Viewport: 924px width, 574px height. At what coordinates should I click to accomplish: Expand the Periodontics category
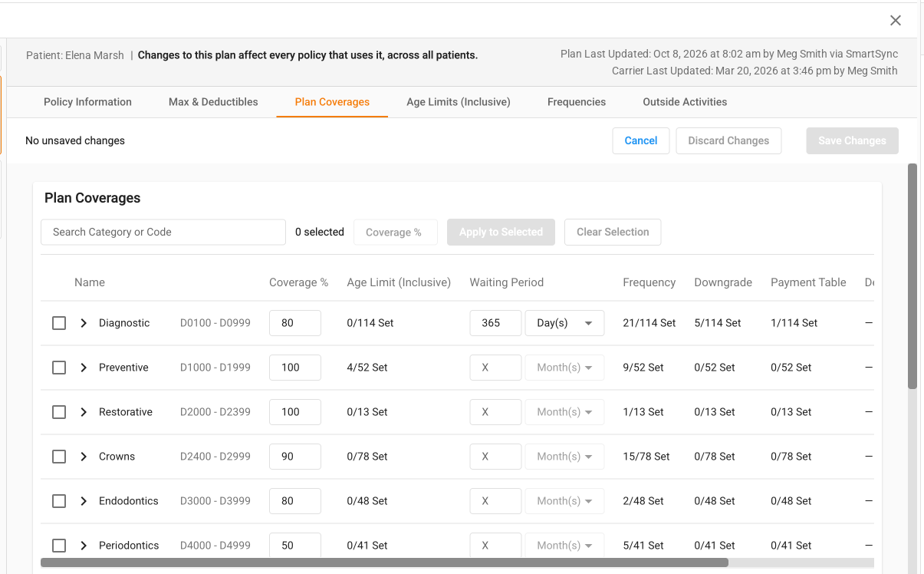pyautogui.click(x=84, y=546)
